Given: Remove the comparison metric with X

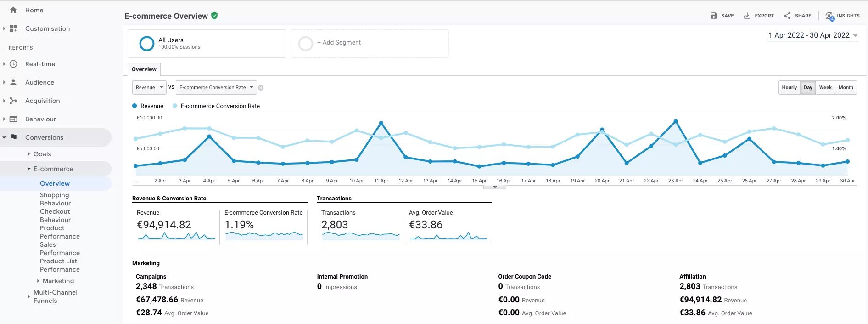Looking at the screenshot, I should pos(261,88).
